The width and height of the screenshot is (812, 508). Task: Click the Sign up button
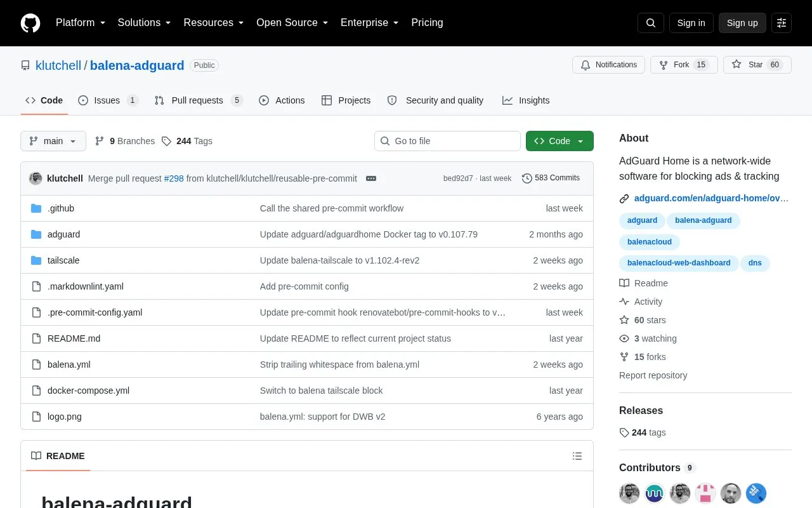[742, 23]
